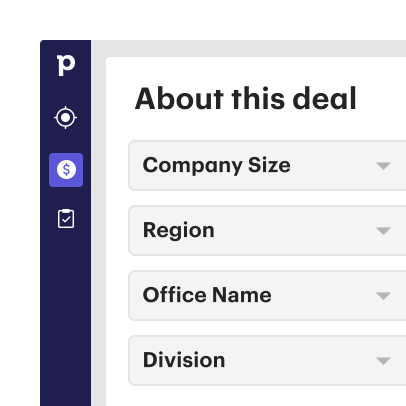This screenshot has width=406, height=406.
Task: Click the dollar sign inside Deals button
Action: point(66,169)
